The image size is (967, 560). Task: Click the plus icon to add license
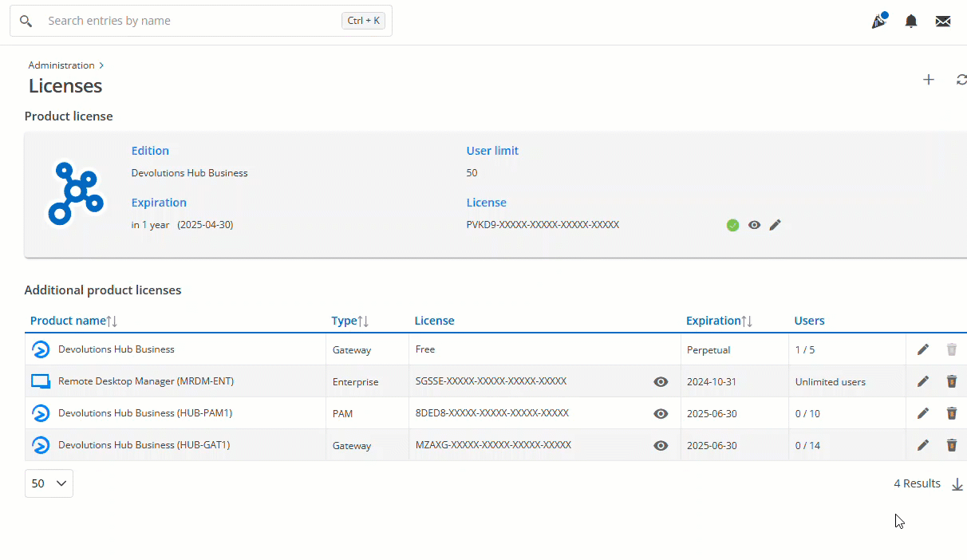click(929, 80)
